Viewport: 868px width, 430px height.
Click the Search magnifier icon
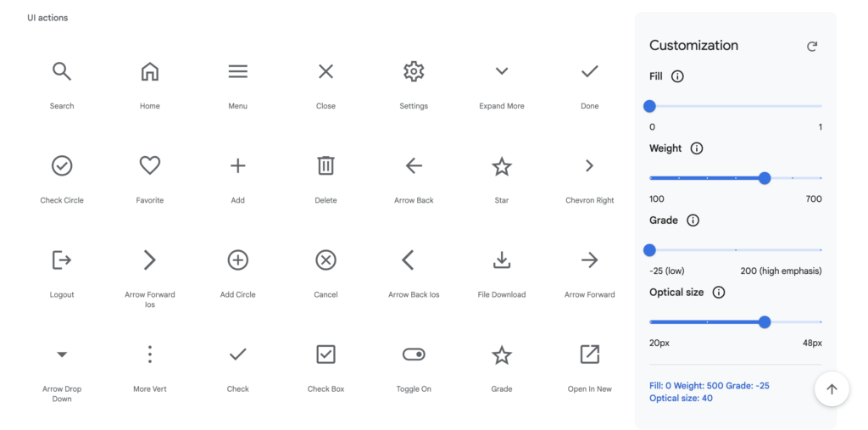pyautogui.click(x=62, y=72)
